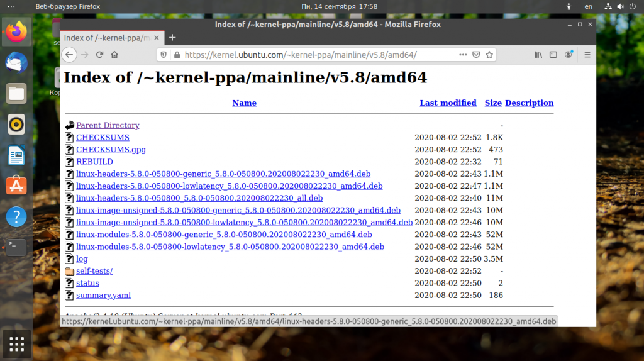Sort listing by the Last modified column
This screenshot has width=644, height=361.
(x=448, y=103)
